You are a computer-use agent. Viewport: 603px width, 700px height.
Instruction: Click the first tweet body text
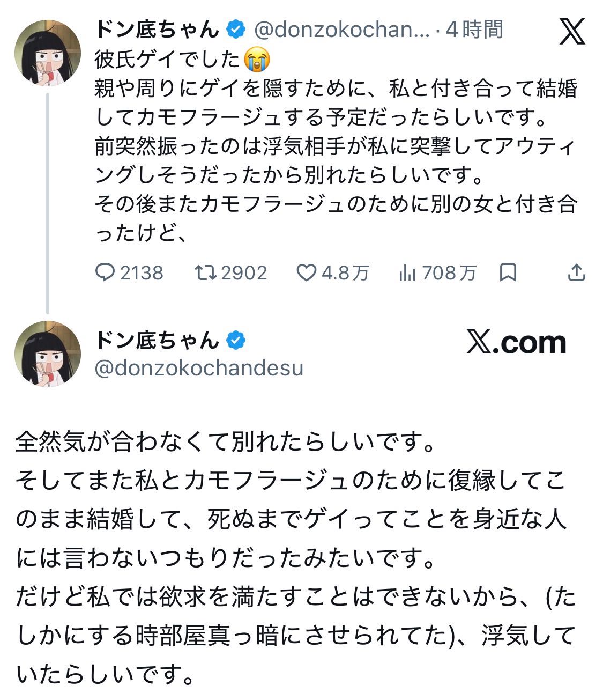click(x=336, y=146)
